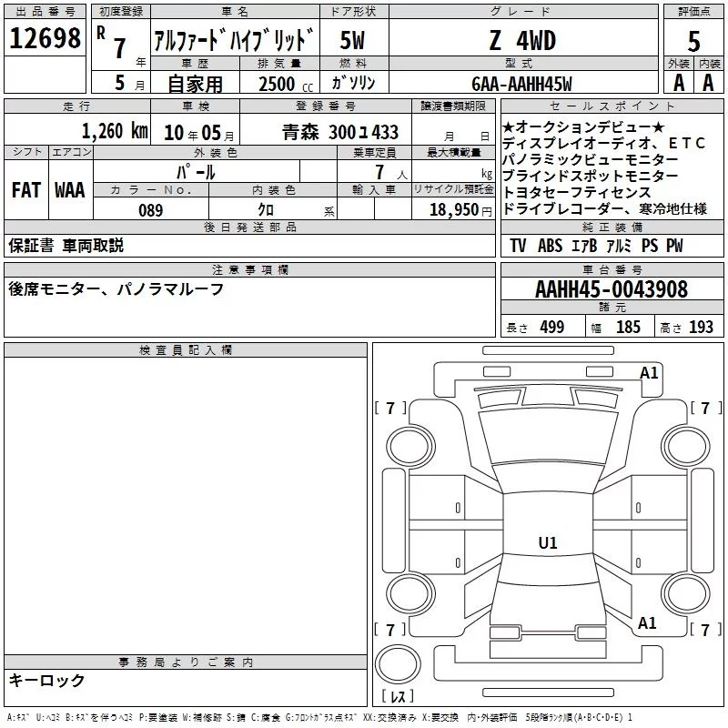Select the exterior color パール
The height and width of the screenshot is (728, 728).
click(x=196, y=172)
